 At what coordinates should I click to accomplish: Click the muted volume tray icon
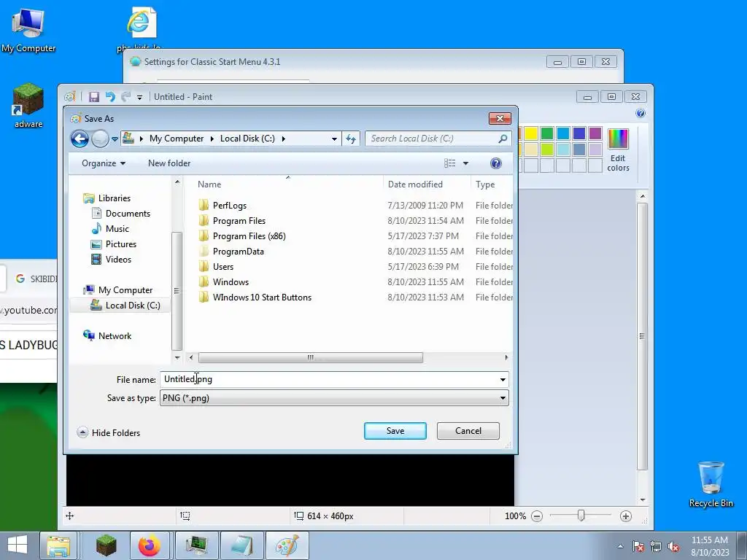point(673,546)
